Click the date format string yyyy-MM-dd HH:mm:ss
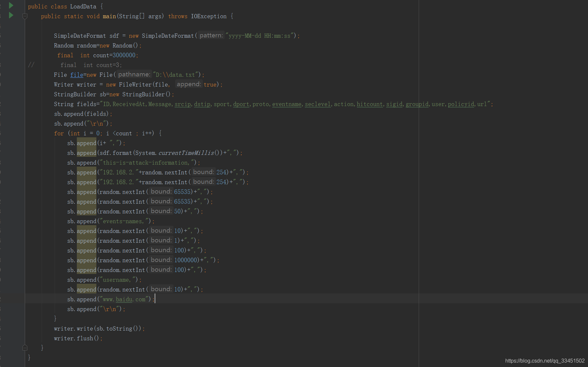Viewport: 588px width, 367px height. (259, 36)
